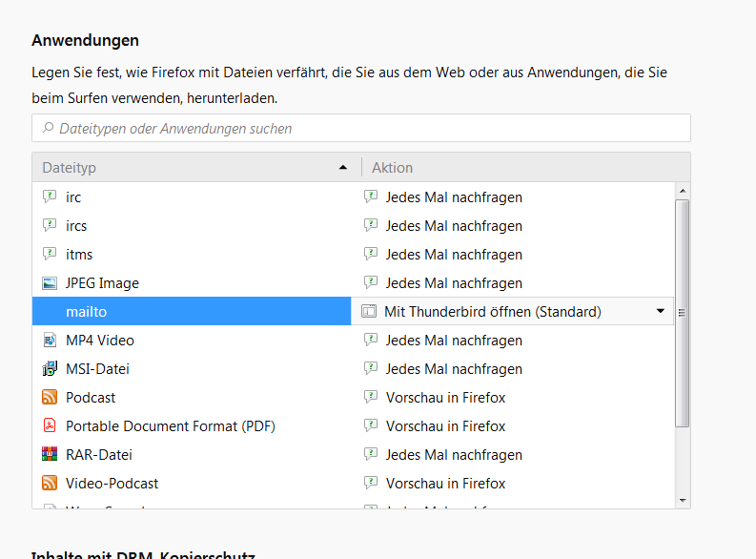Click Vorschau in Firefox for Podcast
Screen dimensions: 756x559
pyautogui.click(x=445, y=398)
